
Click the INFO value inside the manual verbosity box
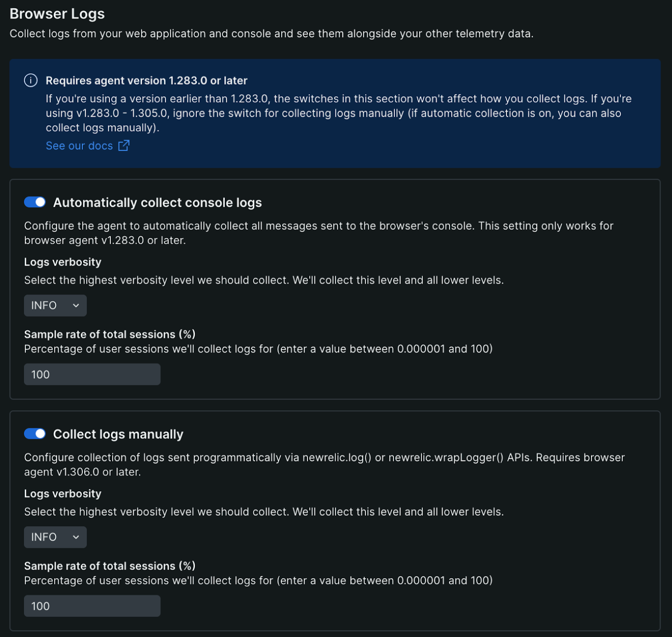point(44,537)
